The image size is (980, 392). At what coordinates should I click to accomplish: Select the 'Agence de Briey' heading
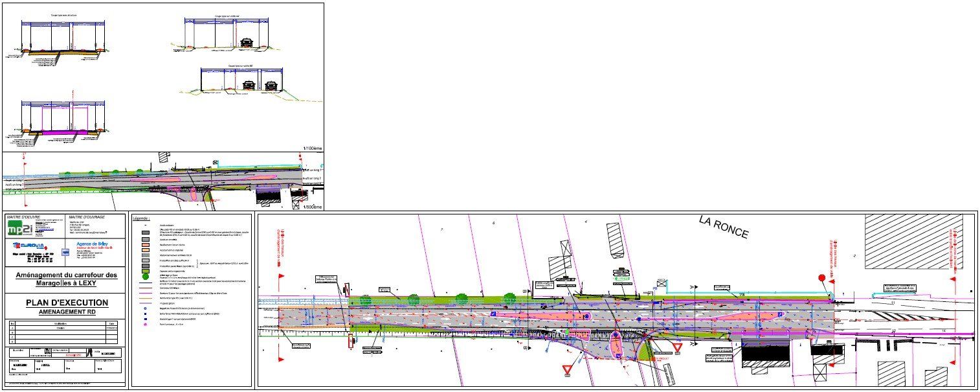[93, 243]
